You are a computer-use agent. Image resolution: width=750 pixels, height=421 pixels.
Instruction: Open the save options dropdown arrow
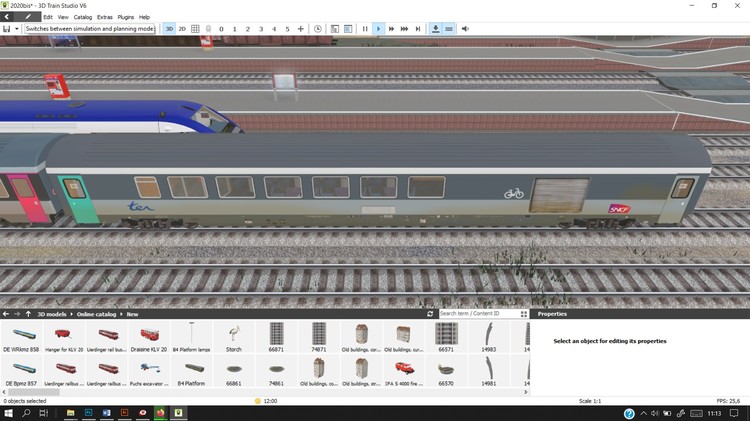click(17, 29)
